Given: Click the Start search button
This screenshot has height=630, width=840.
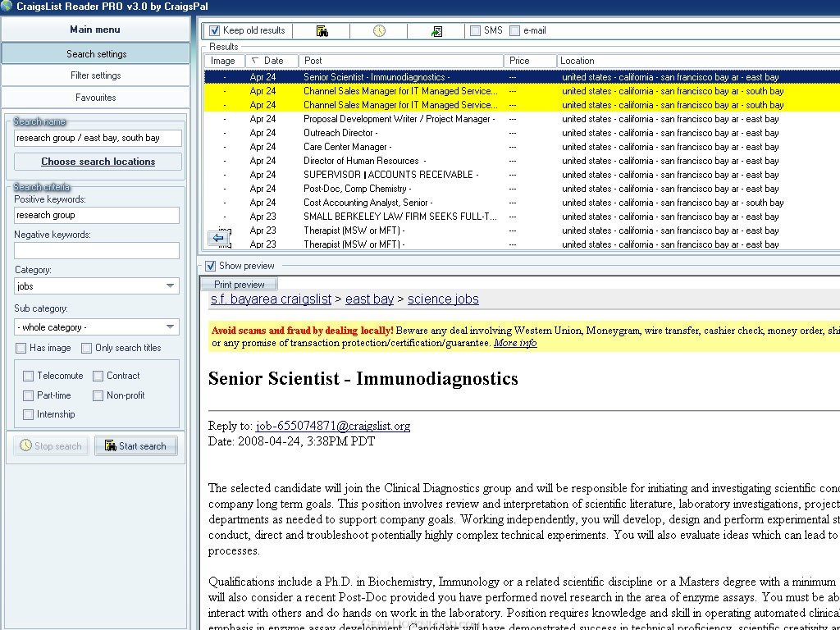Looking at the screenshot, I should click(135, 446).
